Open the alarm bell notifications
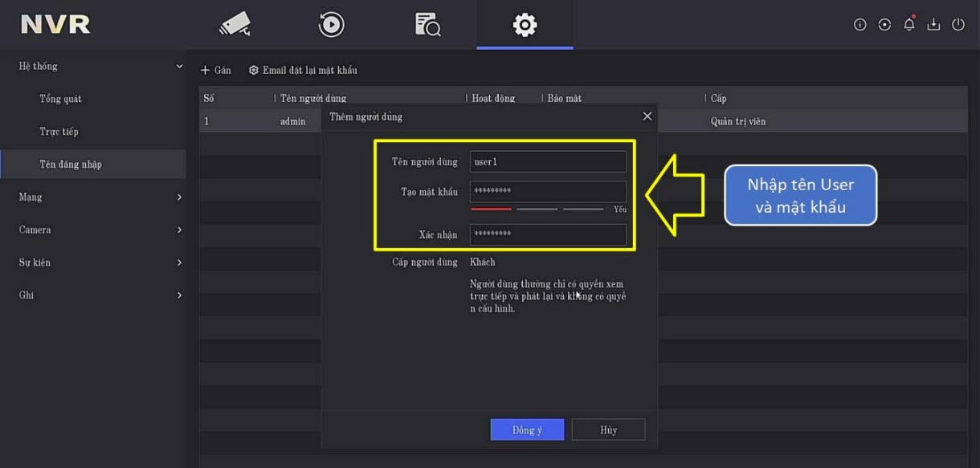The image size is (980, 468). 909,25
